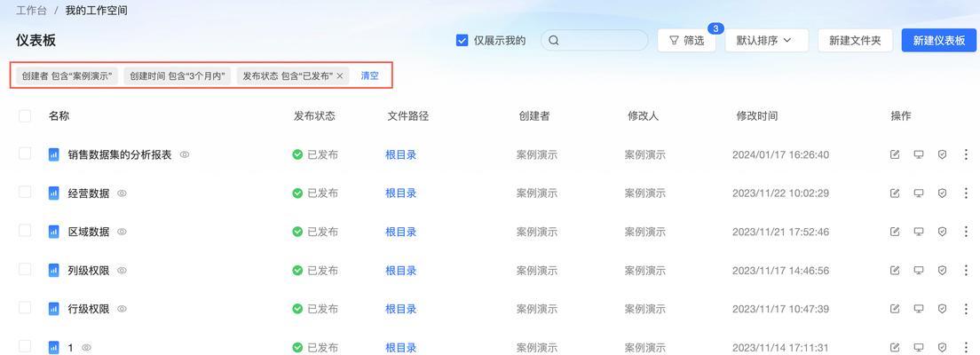Open the 筛选 filter panel
The height and width of the screenshot is (355, 980).
[686, 41]
